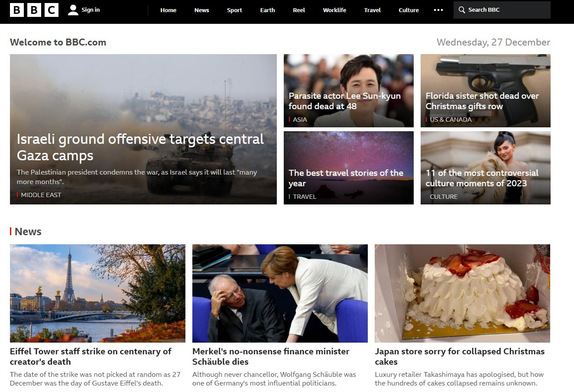Click the Takashimaya cakes summary text
The height and width of the screenshot is (392, 574).
tap(459, 379)
